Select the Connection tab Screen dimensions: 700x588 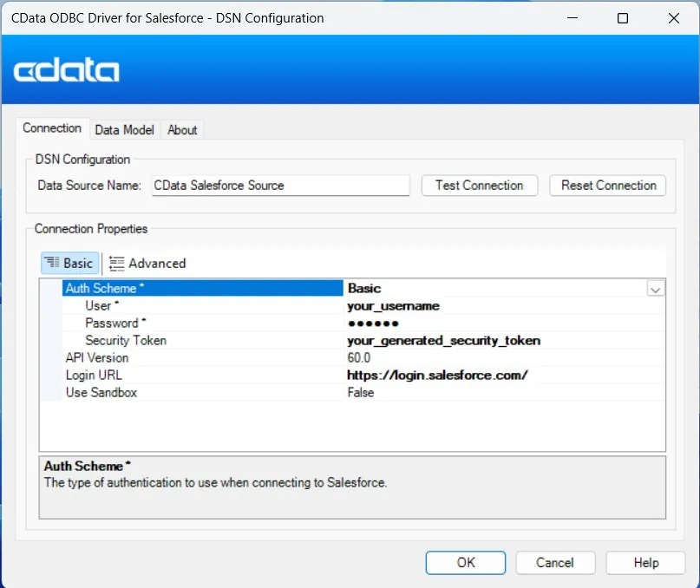point(52,128)
